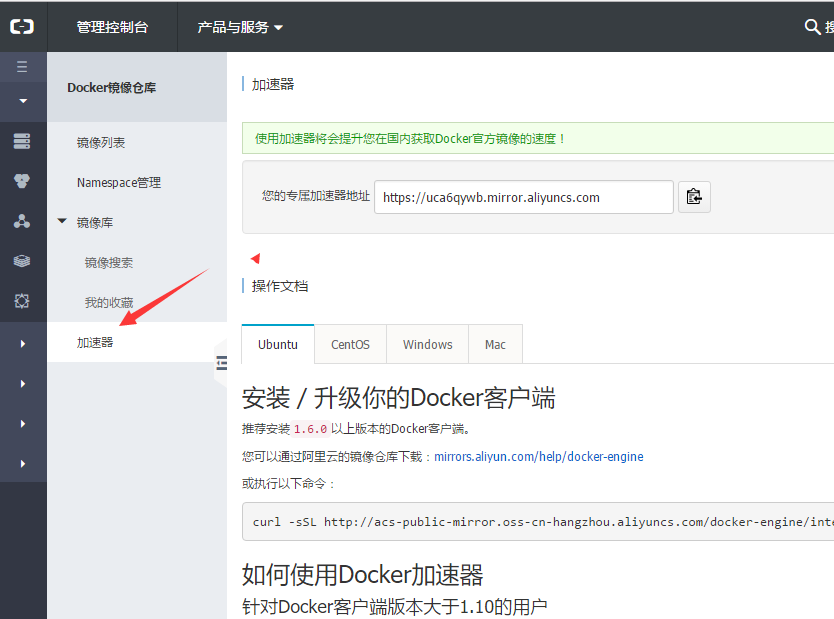Screen dimensions: 834x619
Task: Open the gear-shaped icon in rail
Action: (22, 301)
